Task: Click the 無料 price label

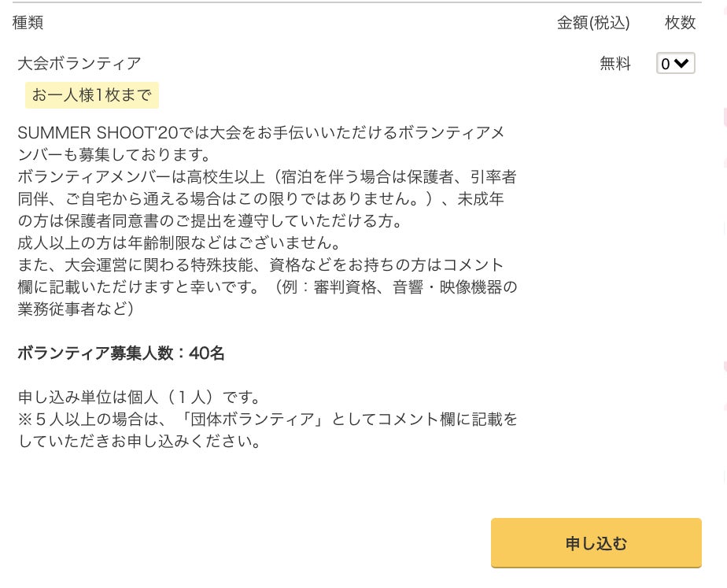Action: point(615,64)
